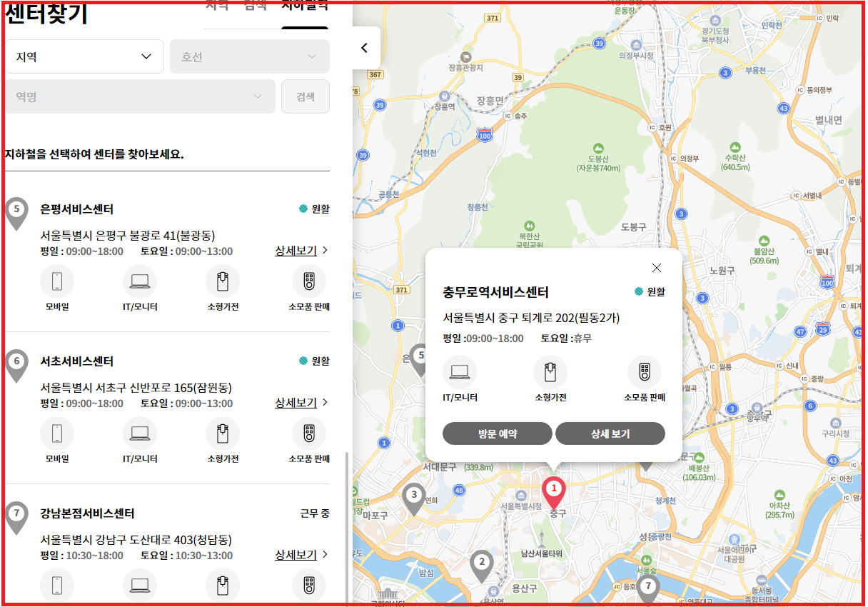The width and height of the screenshot is (868, 607).
Task: Click the 서초서비스센터 title
Action: 77,361
